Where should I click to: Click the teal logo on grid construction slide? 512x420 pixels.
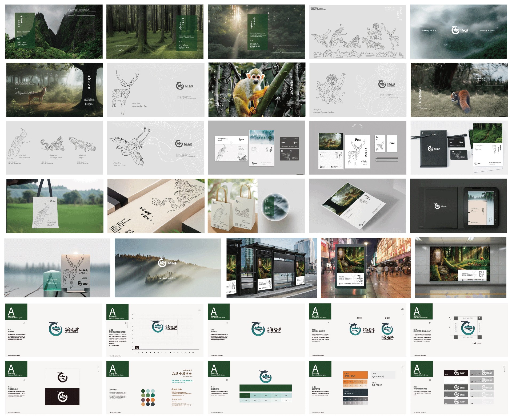158,327
